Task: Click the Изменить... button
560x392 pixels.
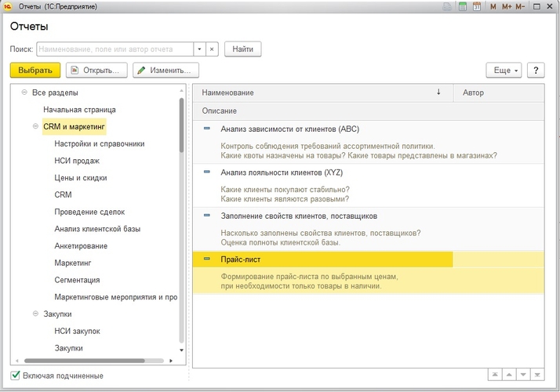Action: (165, 71)
